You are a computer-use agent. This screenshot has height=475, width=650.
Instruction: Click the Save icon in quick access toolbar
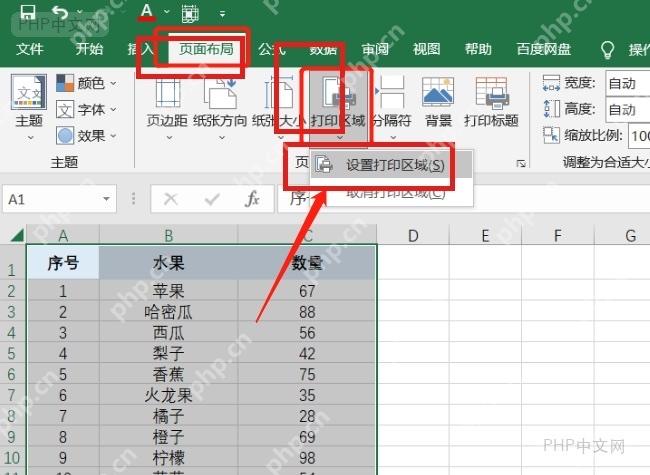28,12
